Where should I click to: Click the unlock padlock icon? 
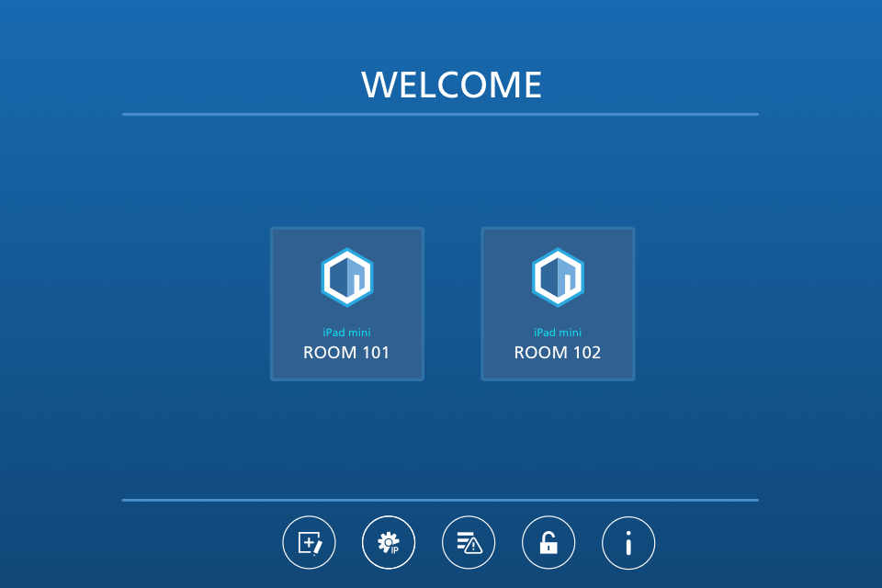548,542
